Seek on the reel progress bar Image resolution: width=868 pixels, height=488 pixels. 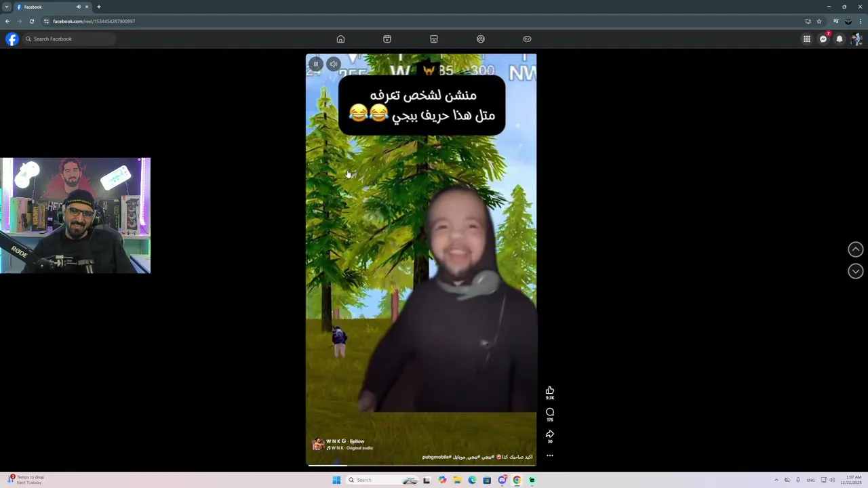[x=421, y=465]
